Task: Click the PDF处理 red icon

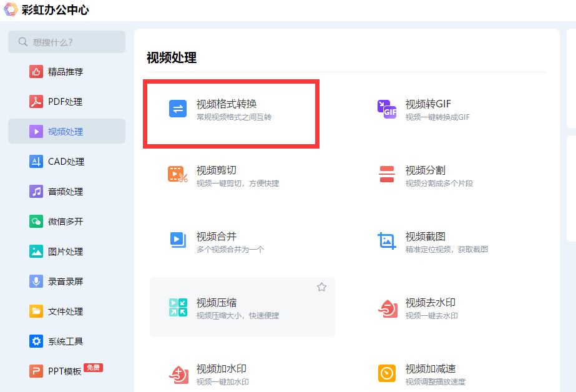Action: (36, 101)
